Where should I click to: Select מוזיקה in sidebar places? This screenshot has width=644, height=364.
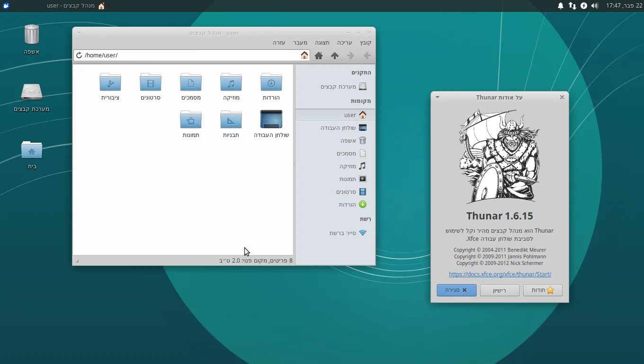335,166
